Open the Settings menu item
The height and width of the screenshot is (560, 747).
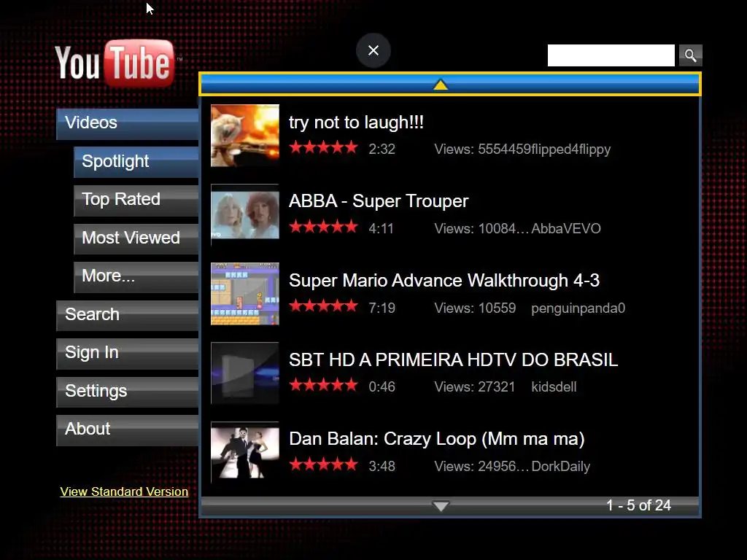click(127, 392)
